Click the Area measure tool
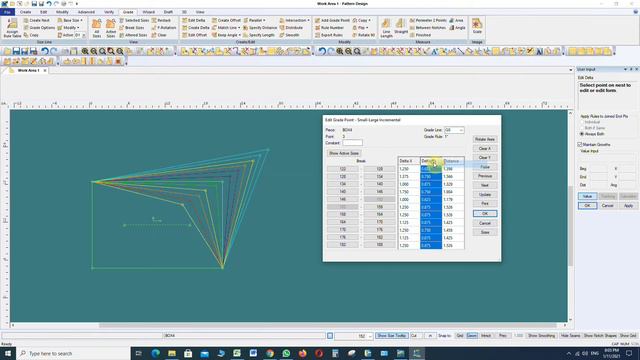 pyautogui.click(x=456, y=20)
